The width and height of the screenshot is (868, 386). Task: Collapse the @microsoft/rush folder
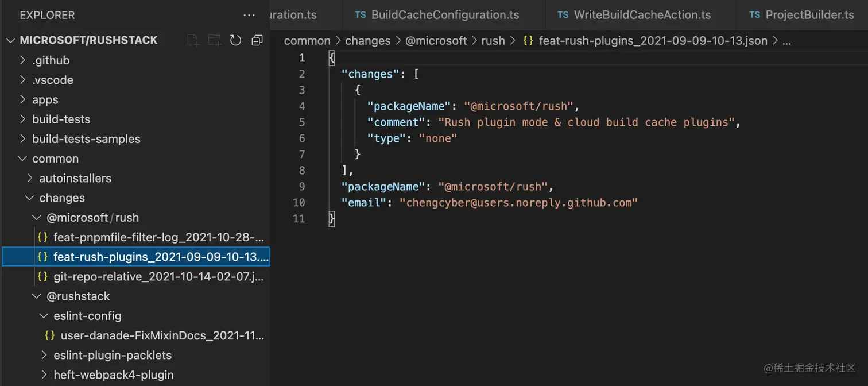pyautogui.click(x=37, y=218)
